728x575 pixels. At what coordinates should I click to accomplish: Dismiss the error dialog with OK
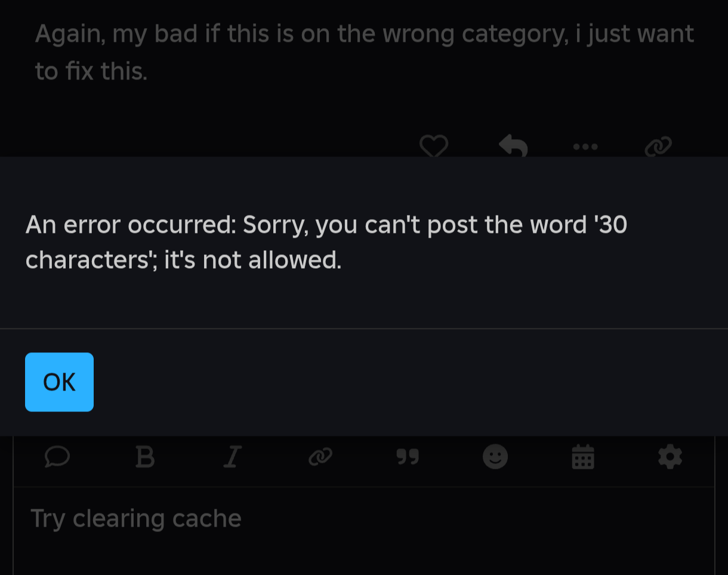click(59, 382)
